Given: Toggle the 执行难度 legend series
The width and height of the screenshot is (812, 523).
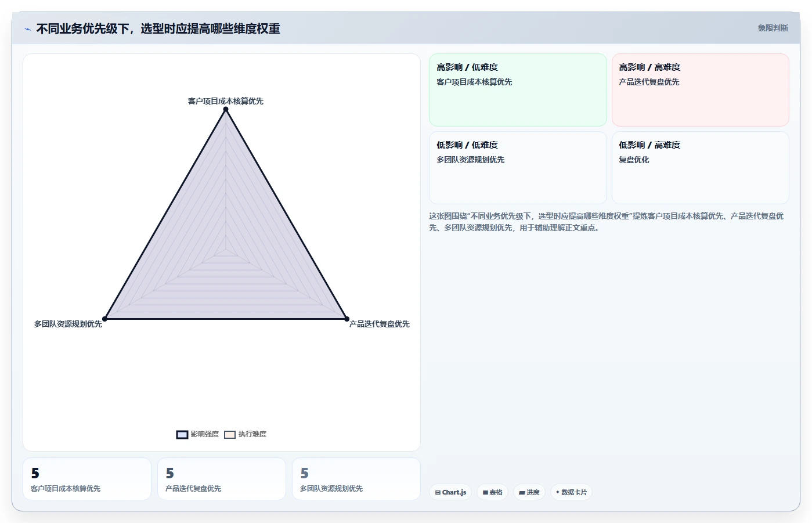Looking at the screenshot, I should (246, 434).
